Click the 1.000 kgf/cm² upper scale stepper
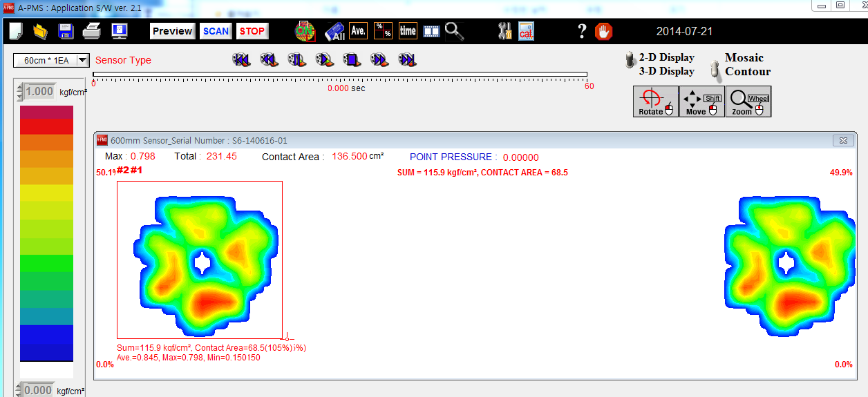The height and width of the screenshot is (397, 868). [19, 91]
